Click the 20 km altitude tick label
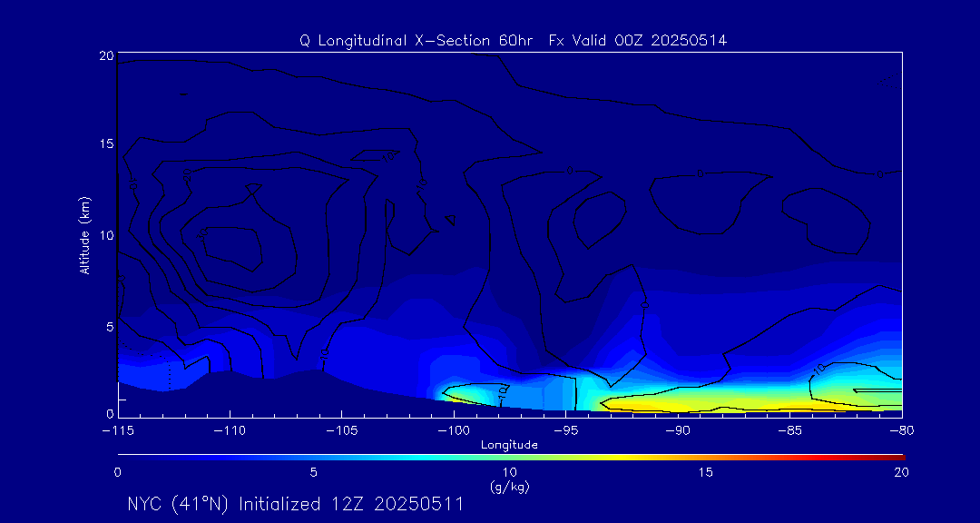The width and height of the screenshot is (980, 523). point(105,55)
